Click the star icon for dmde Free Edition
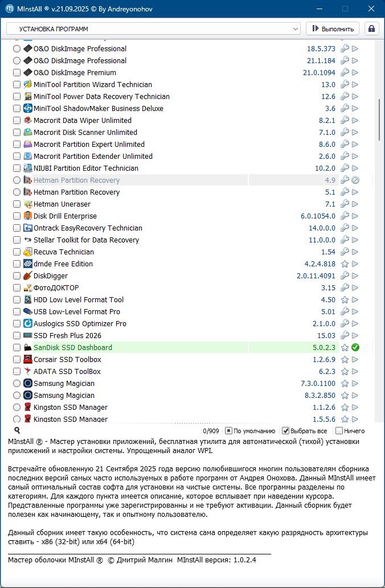This screenshot has height=588, width=385. click(345, 264)
